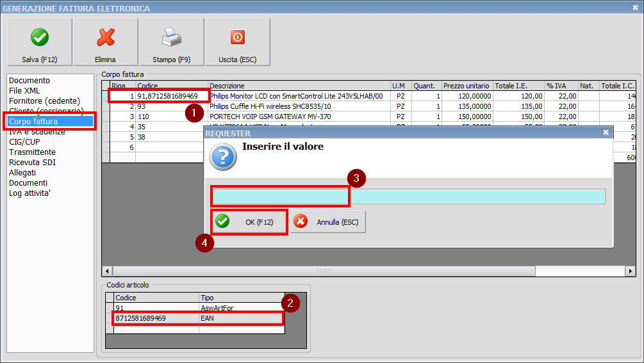Go to the Trasmittente section
This screenshot has height=363, width=644.
tap(32, 152)
